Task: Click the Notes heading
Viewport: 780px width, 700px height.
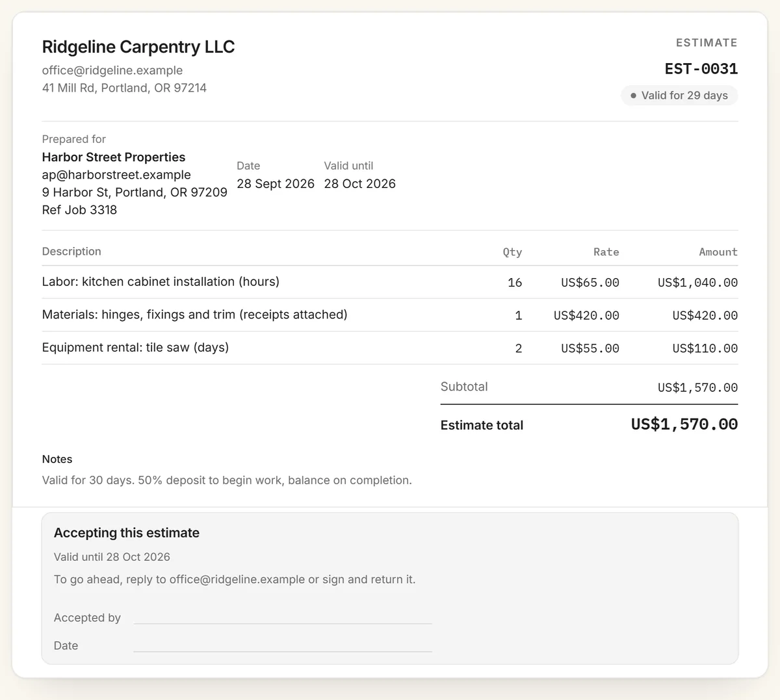Action: (57, 460)
